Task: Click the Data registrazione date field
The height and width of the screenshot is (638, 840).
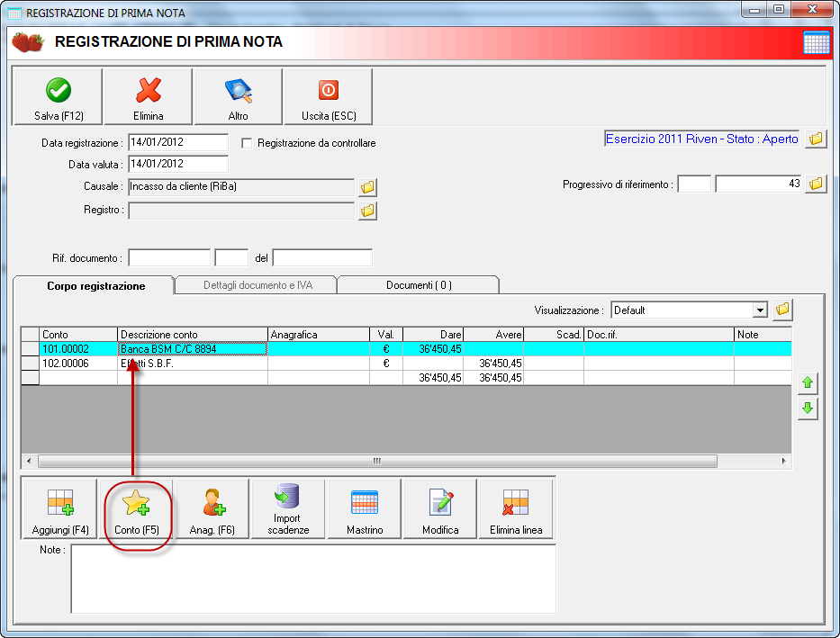Action: point(178,142)
